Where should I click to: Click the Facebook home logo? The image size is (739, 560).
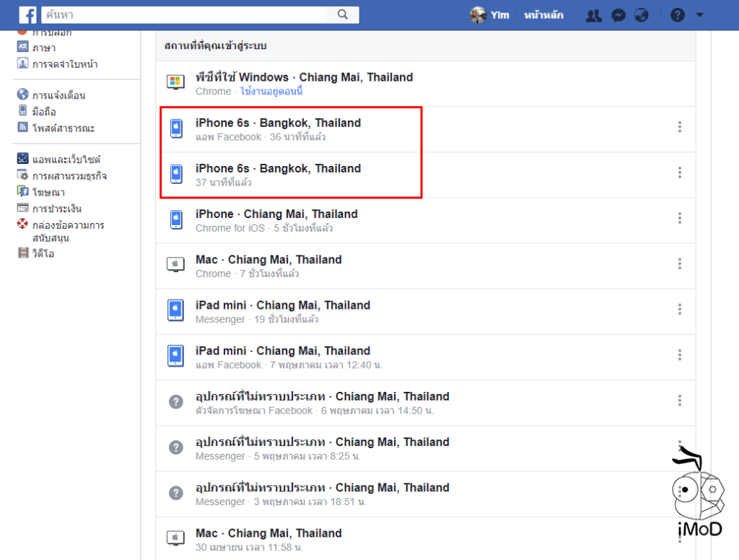click(27, 14)
